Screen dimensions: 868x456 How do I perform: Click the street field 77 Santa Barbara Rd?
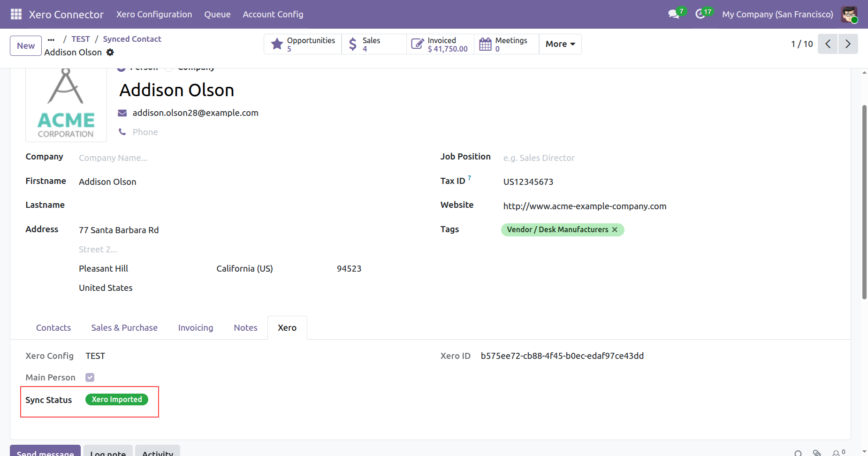click(119, 230)
